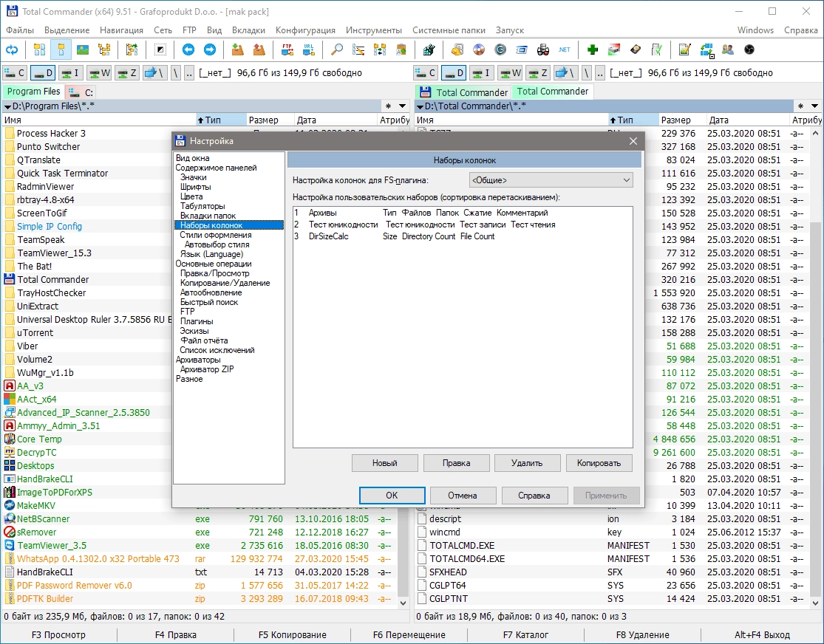Open file search magnifier icon
This screenshot has width=824, height=644.
point(337,50)
